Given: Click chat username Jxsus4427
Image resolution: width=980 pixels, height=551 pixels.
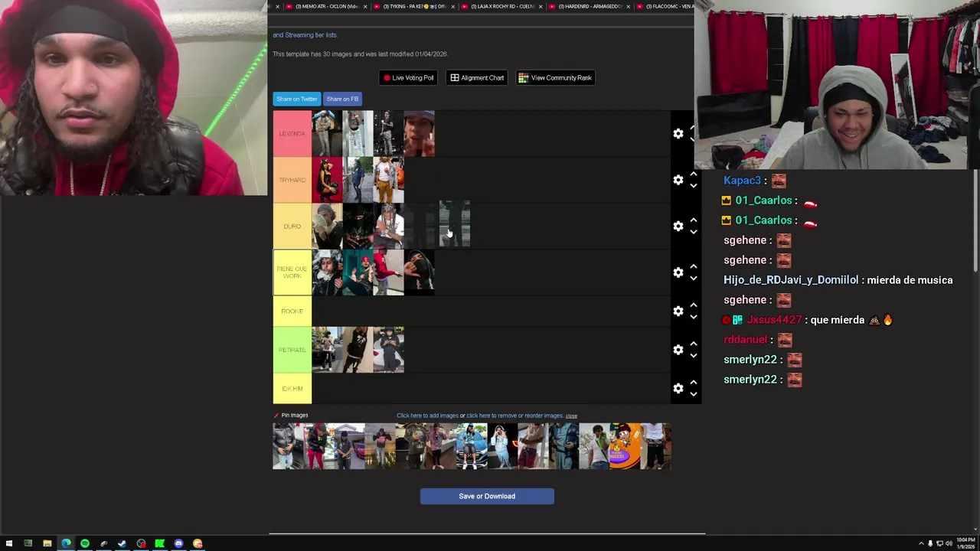Looking at the screenshot, I should (774, 320).
